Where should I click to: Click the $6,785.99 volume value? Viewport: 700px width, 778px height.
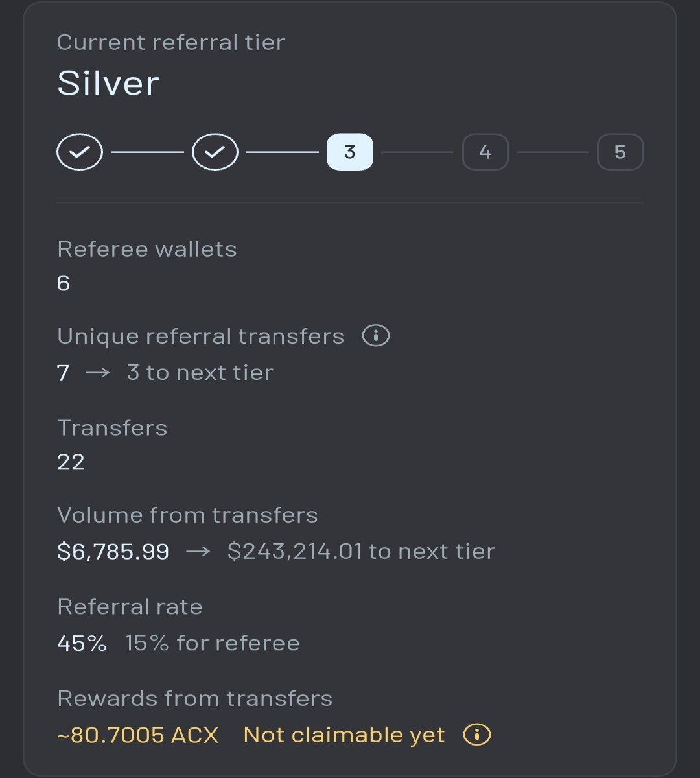113,552
